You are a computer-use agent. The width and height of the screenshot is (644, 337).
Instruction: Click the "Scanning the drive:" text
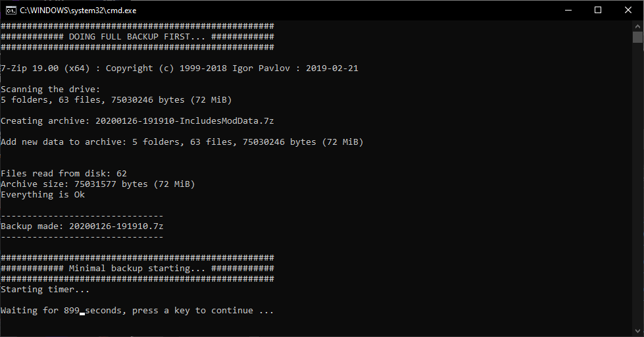pos(51,90)
